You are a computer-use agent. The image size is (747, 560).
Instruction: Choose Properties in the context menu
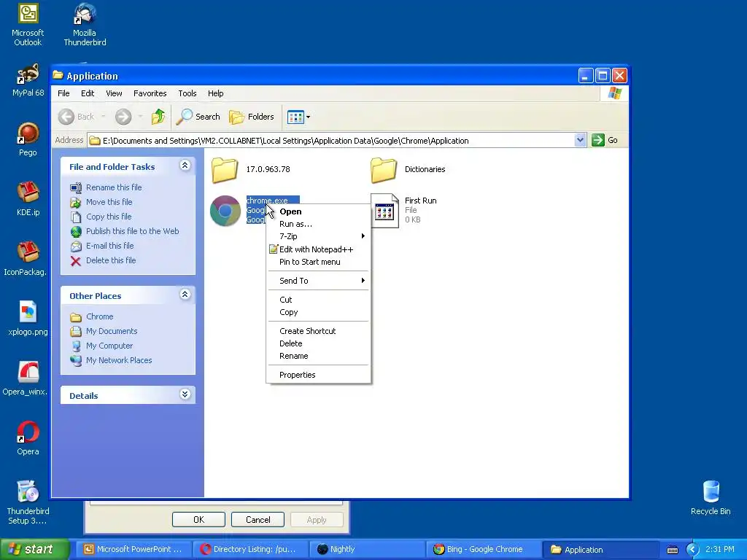318,375
